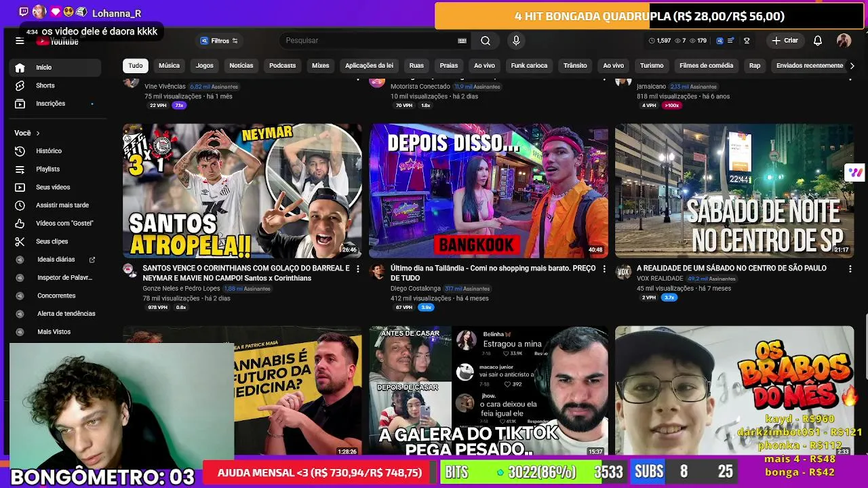Start voice search with microphone icon
This screenshot has height=488, width=868.
516,41
